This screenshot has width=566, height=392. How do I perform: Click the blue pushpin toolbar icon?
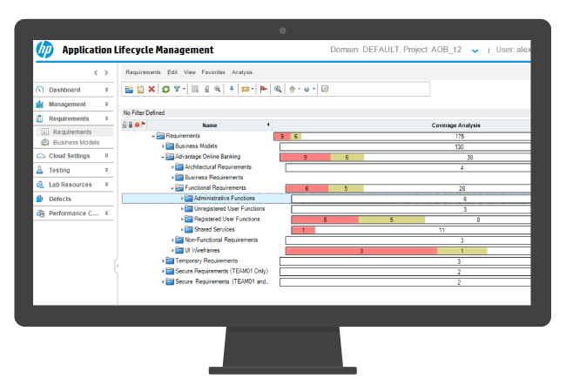232,89
